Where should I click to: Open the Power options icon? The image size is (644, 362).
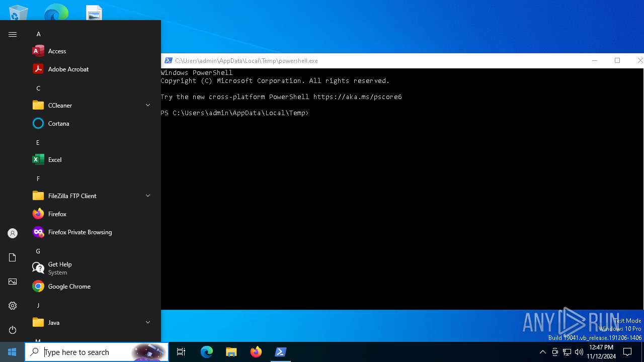[x=13, y=330]
